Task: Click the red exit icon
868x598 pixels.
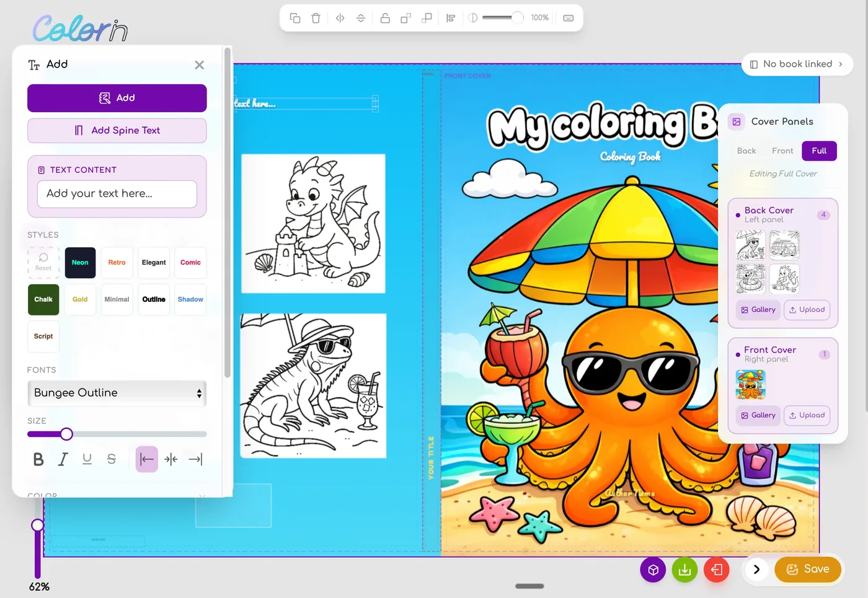Action: [717, 569]
